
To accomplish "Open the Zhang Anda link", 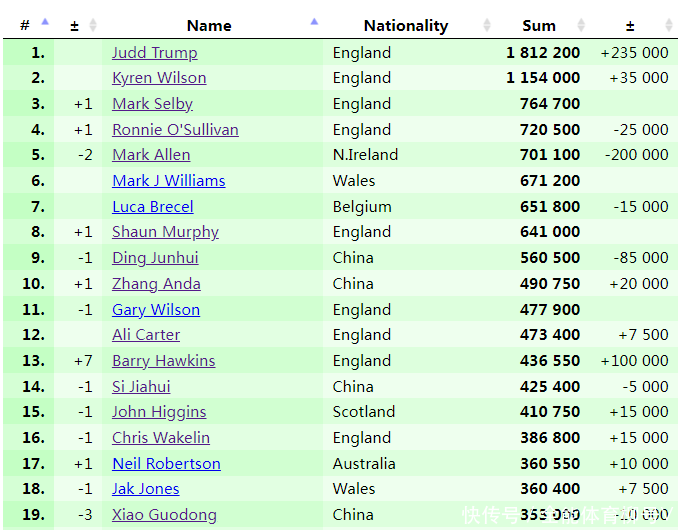I will (156, 283).
